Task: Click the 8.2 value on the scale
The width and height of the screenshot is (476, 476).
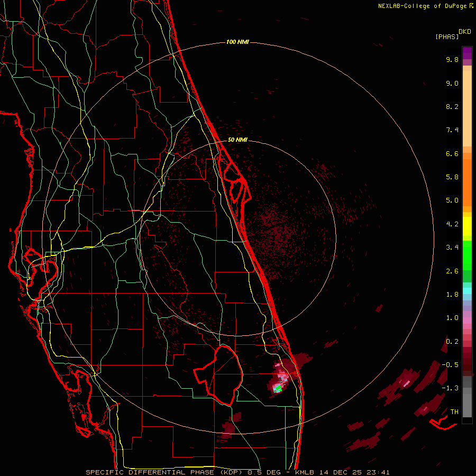Action: coord(452,106)
